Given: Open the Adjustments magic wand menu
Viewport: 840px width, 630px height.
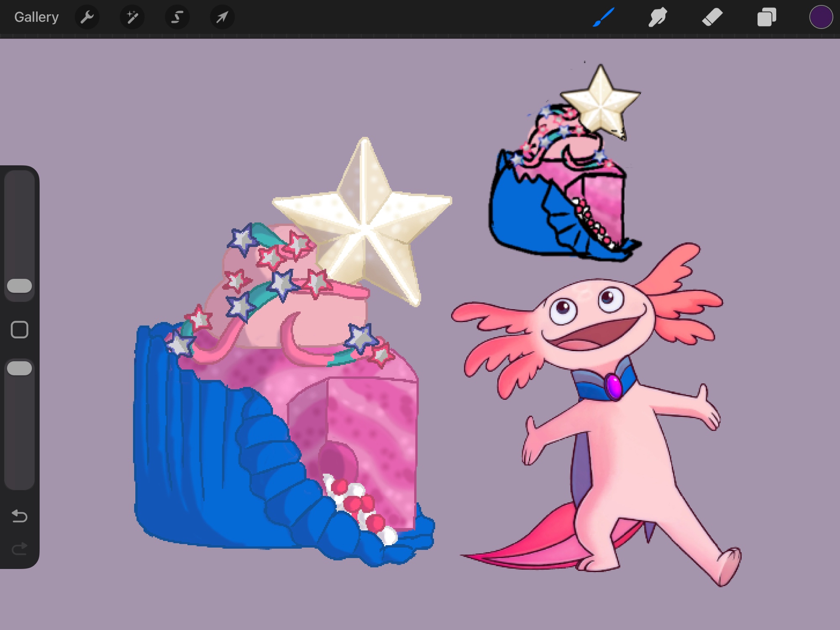Looking at the screenshot, I should pyautogui.click(x=132, y=17).
